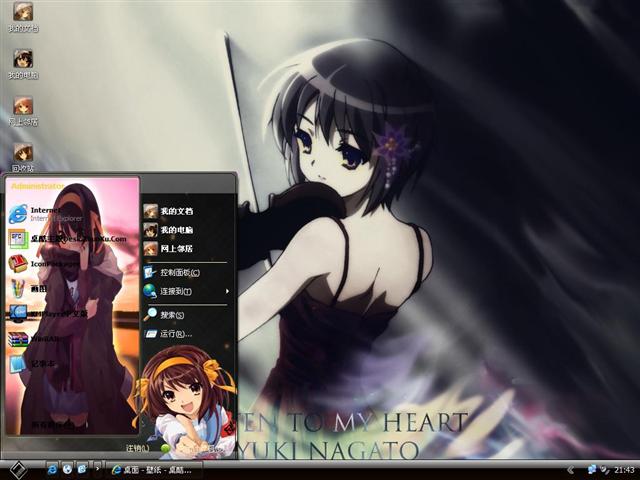This screenshot has height=480, width=640.
Task: Open the 回收站 recycle bin desktop icon
Action: (23, 158)
